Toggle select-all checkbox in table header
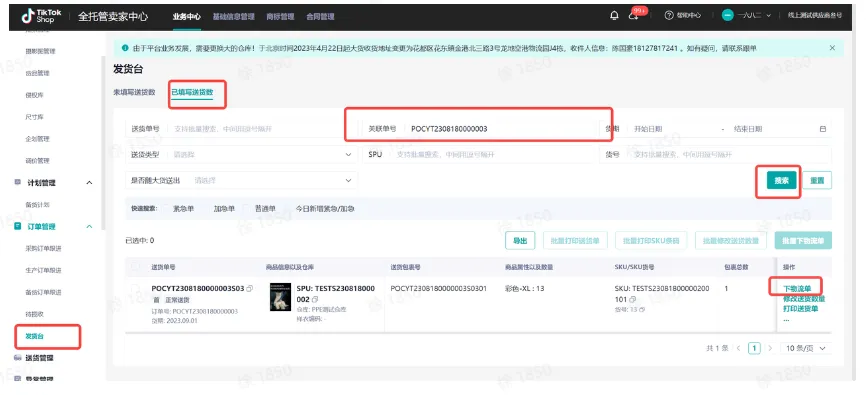866x395 pixels. click(x=135, y=267)
